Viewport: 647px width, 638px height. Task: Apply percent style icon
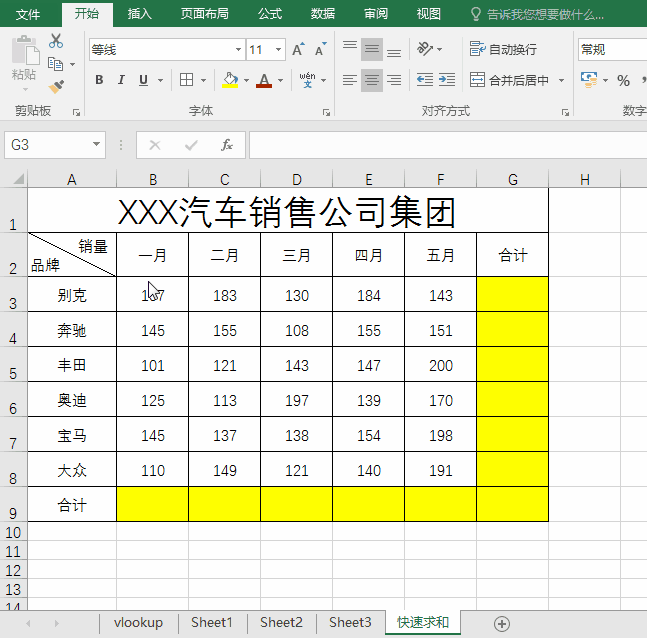tap(623, 80)
